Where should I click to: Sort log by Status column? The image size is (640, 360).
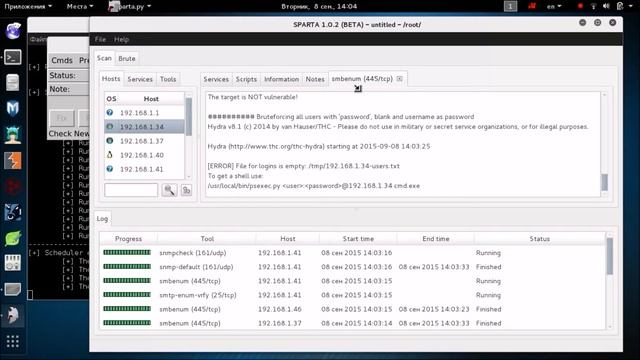[539, 239]
